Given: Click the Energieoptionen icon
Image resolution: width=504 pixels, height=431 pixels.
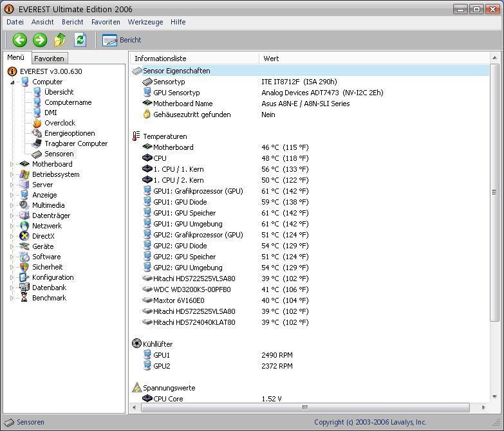Looking at the screenshot, I should pos(37,133).
